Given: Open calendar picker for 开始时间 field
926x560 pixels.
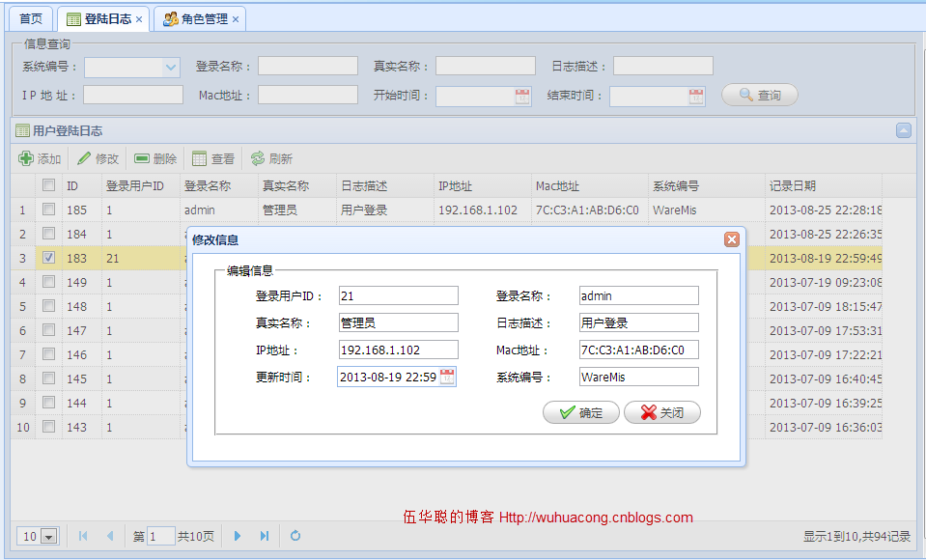Looking at the screenshot, I should coord(522,97).
